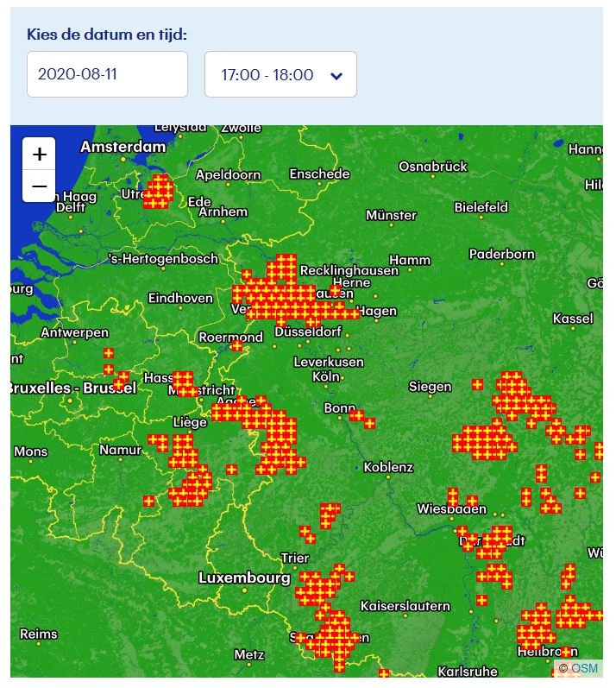Select the lightning marker south of Antwerpen
Image resolution: width=616 pixels, height=688 pixels.
coord(108,353)
